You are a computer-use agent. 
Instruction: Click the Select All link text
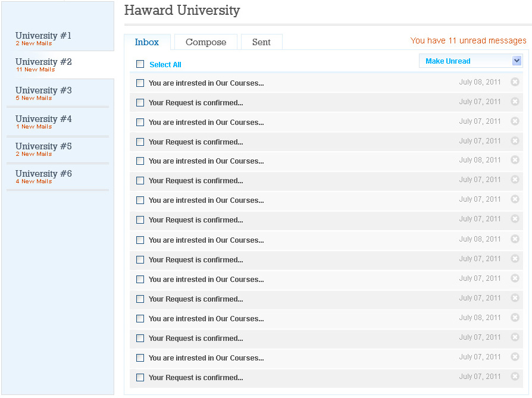pos(165,65)
